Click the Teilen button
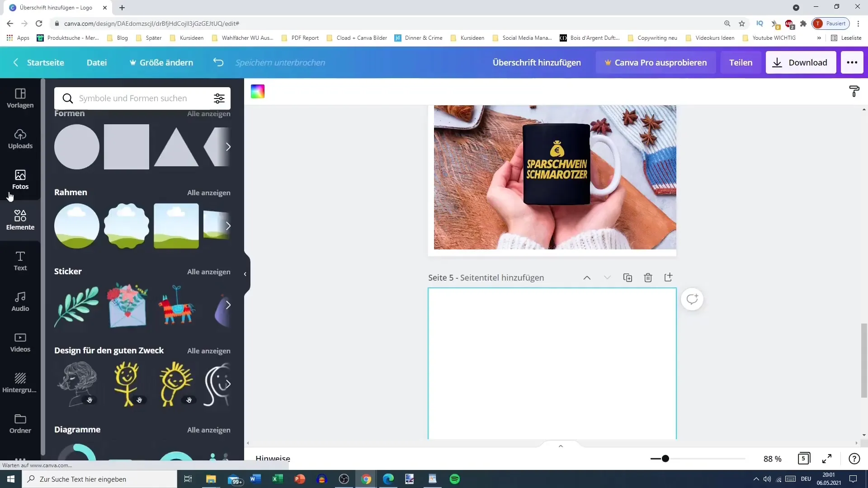The width and height of the screenshot is (868, 488). (x=741, y=62)
